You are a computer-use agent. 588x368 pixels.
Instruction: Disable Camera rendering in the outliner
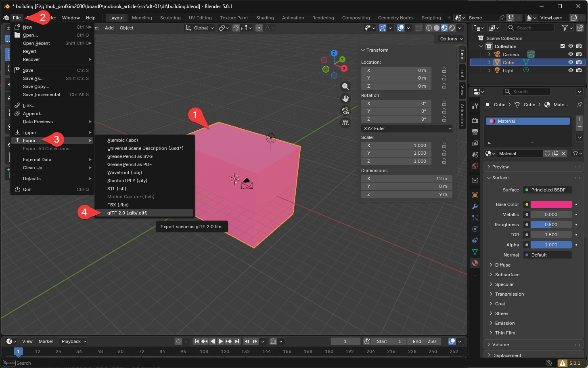(579, 54)
